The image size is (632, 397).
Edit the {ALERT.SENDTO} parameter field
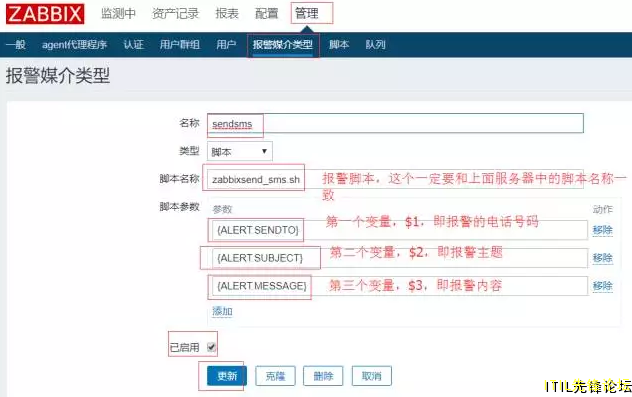click(399, 230)
